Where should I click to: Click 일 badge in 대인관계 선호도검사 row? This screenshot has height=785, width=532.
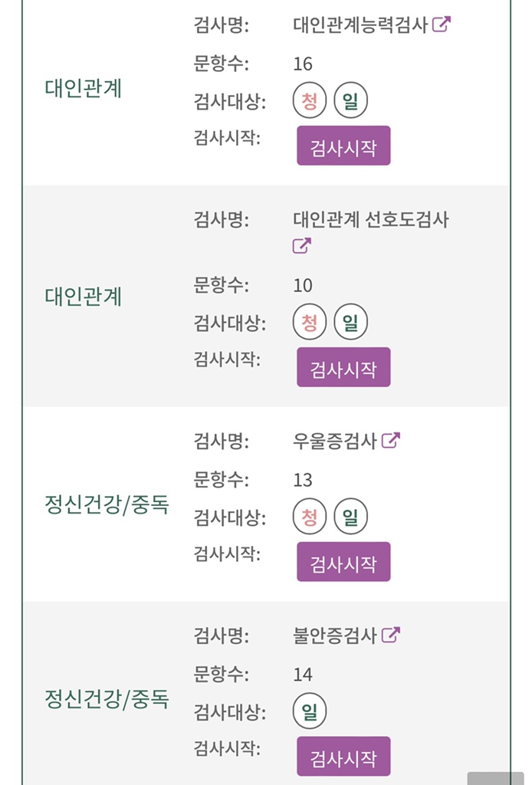click(350, 323)
